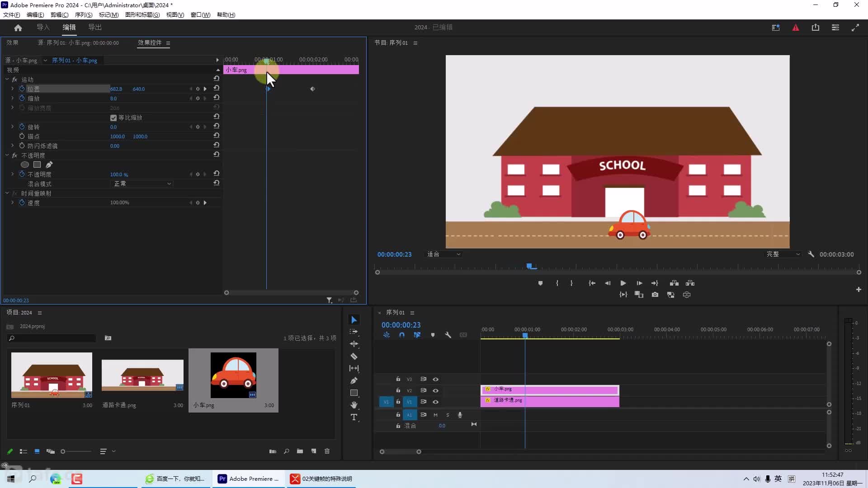Uncheck the 等比缩放 checkbox

tap(113, 118)
